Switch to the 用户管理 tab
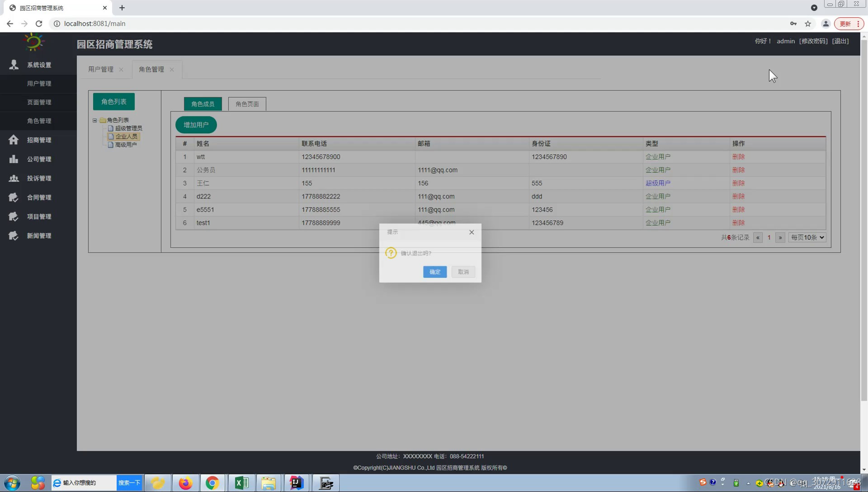 pos(101,69)
